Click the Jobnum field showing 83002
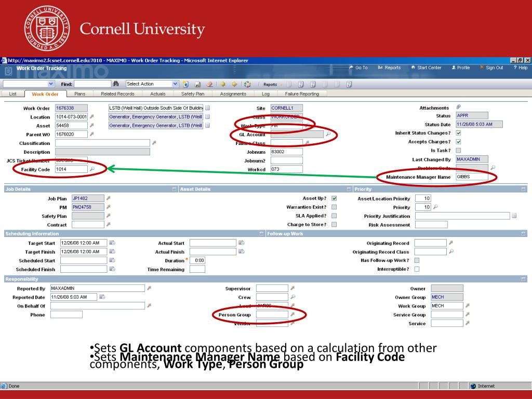The image size is (532, 399). 286,152
